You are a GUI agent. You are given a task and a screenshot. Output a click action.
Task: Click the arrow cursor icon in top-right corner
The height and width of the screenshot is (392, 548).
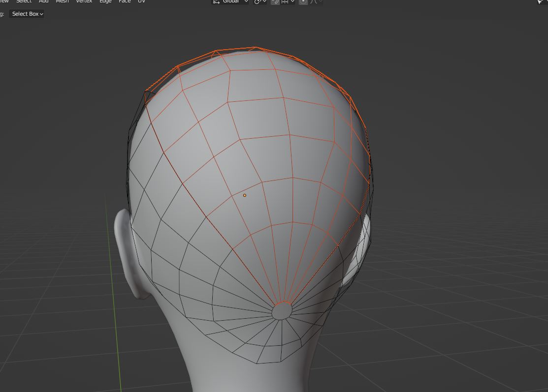(x=541, y=2)
